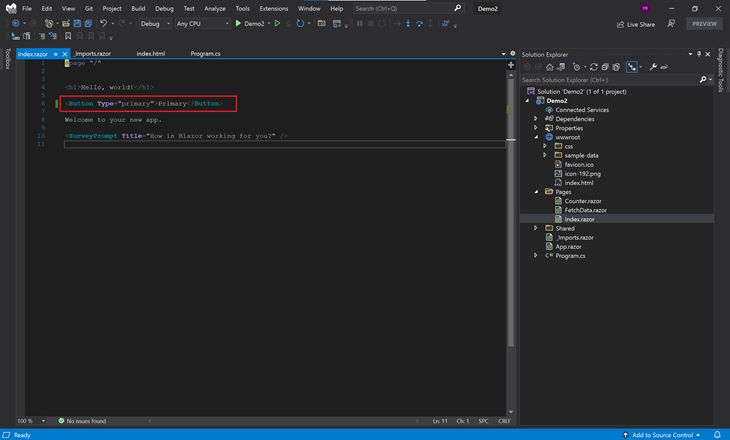
Task: Click the Home icon in Solution Explorer
Action: pos(550,67)
